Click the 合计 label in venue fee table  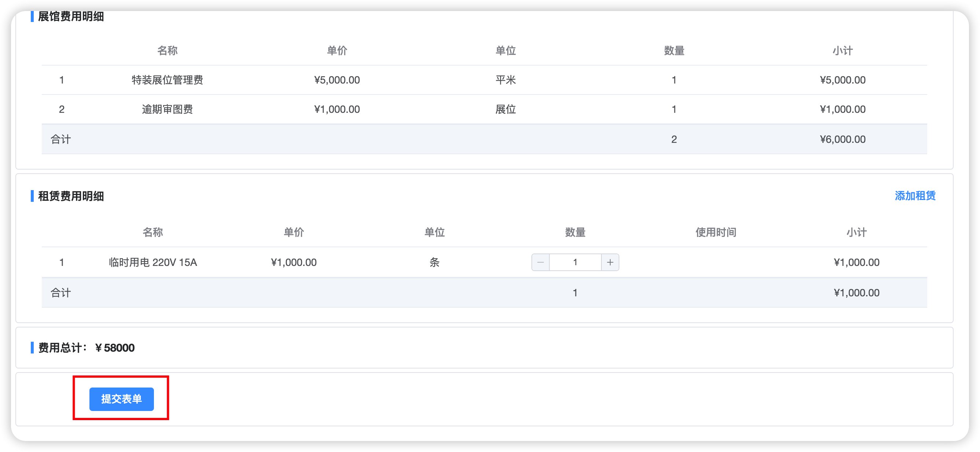tap(61, 139)
